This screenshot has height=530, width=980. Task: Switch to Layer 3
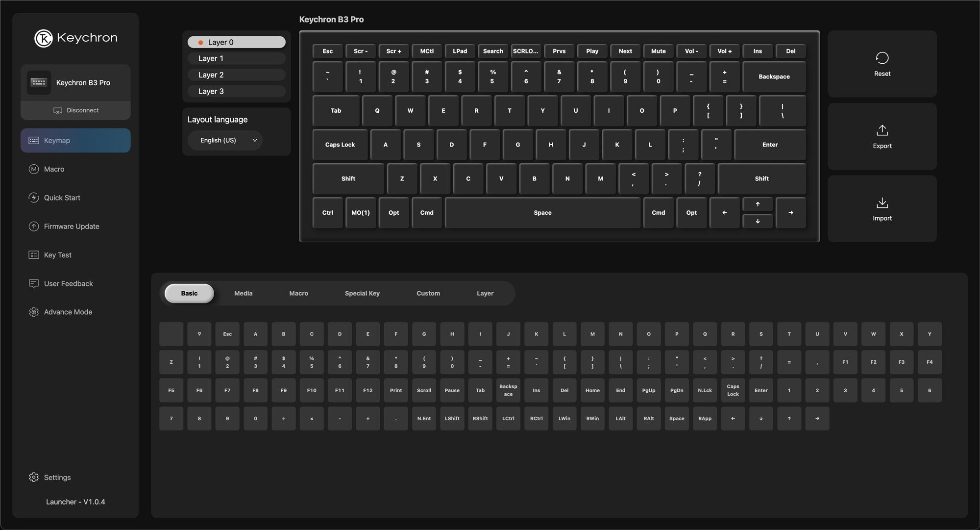[x=236, y=91]
